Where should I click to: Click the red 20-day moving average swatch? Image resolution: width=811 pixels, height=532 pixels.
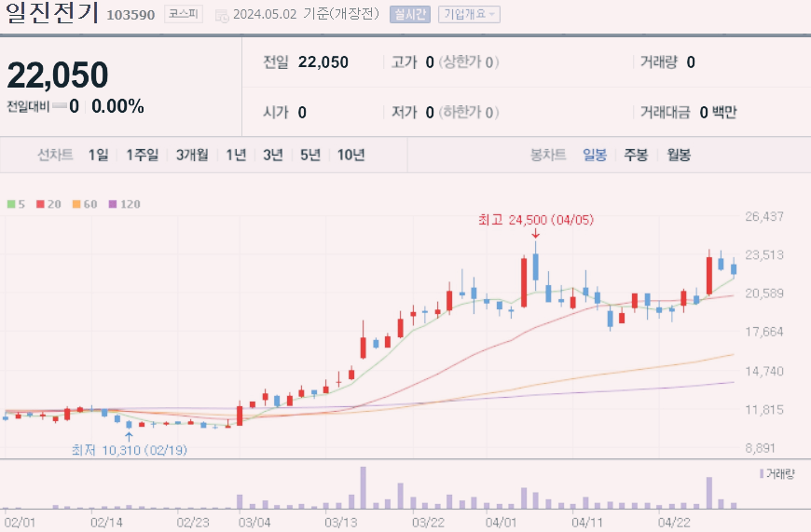[40, 204]
